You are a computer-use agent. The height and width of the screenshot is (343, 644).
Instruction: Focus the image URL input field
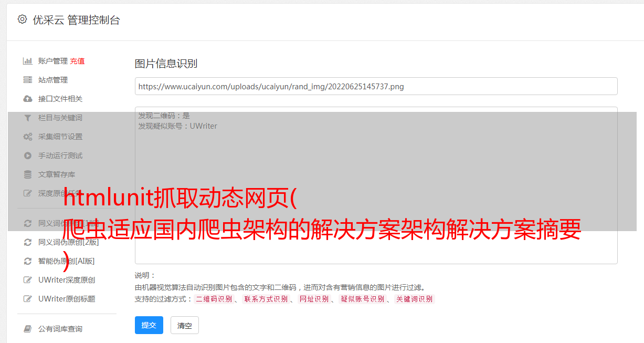pos(376,86)
